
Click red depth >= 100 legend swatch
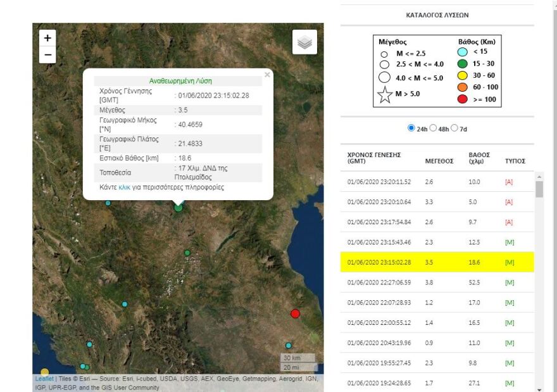pos(464,99)
